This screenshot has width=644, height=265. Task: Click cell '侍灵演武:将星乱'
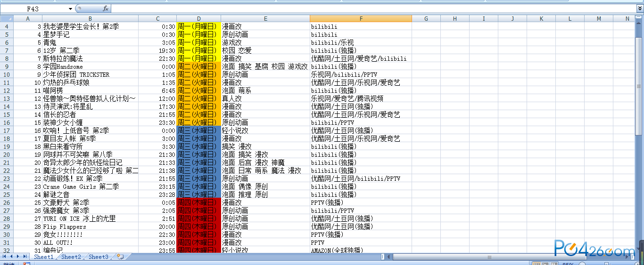90,107
